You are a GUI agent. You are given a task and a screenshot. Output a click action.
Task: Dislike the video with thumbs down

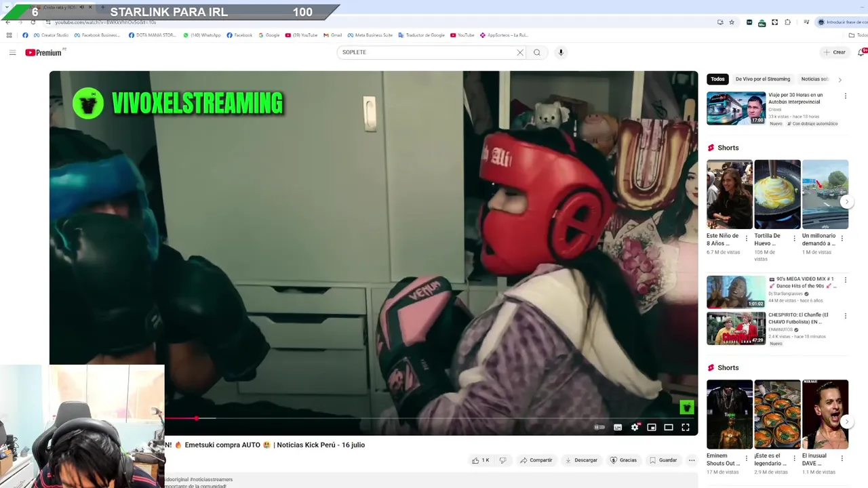pos(502,460)
